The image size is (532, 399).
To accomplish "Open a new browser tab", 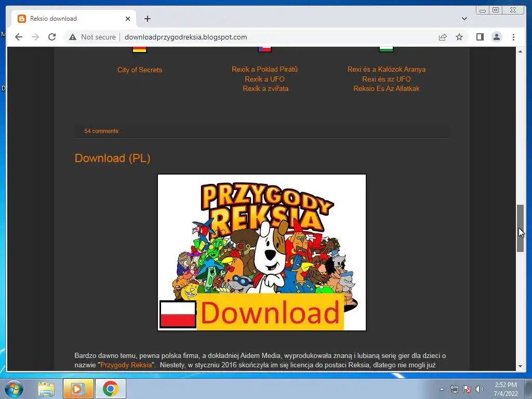I will pyautogui.click(x=147, y=19).
